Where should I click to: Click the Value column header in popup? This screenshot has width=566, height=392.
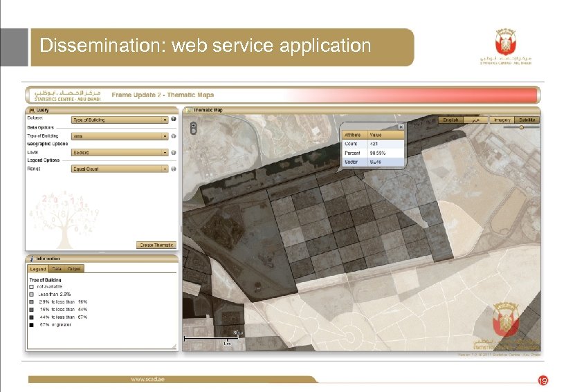coord(386,135)
